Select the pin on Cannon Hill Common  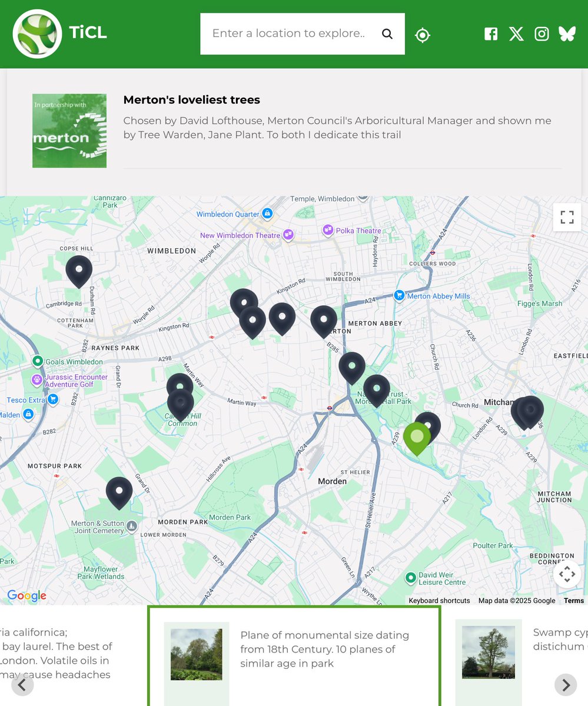pos(181,405)
